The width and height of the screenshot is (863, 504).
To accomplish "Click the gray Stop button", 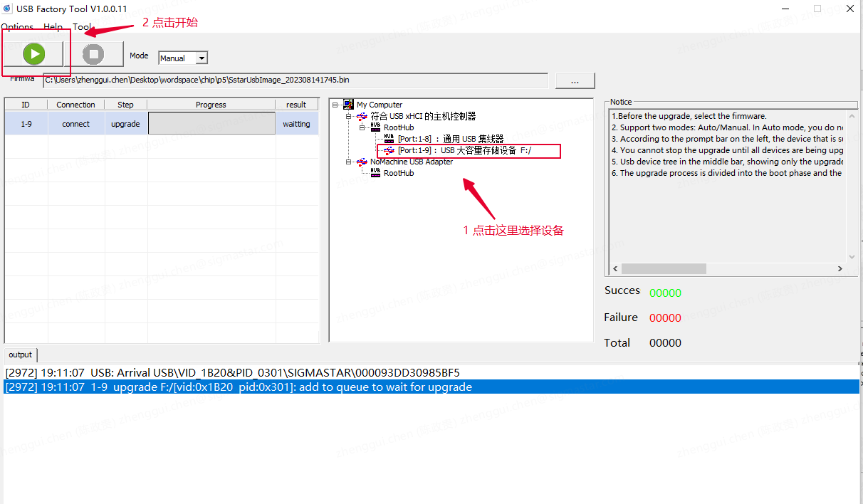I will [93, 54].
